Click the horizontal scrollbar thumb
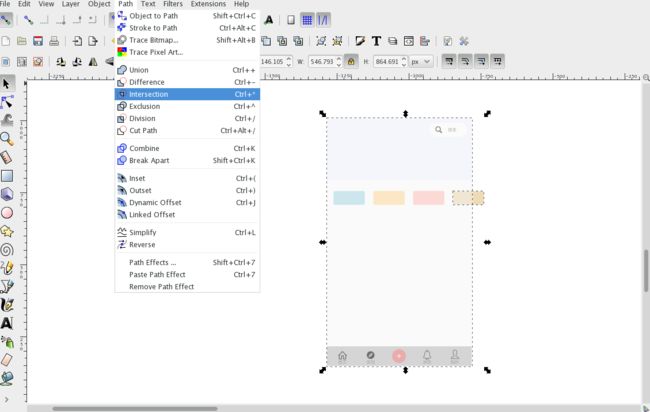This screenshot has width=650, height=412. [135, 409]
